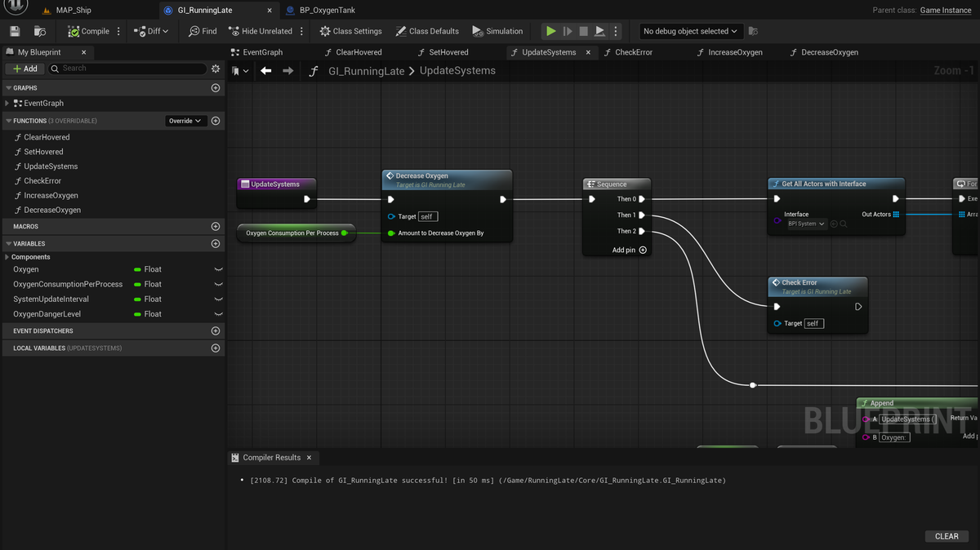The width and height of the screenshot is (980, 550).
Task: Add a new variable with the plus icon
Action: pyautogui.click(x=216, y=243)
